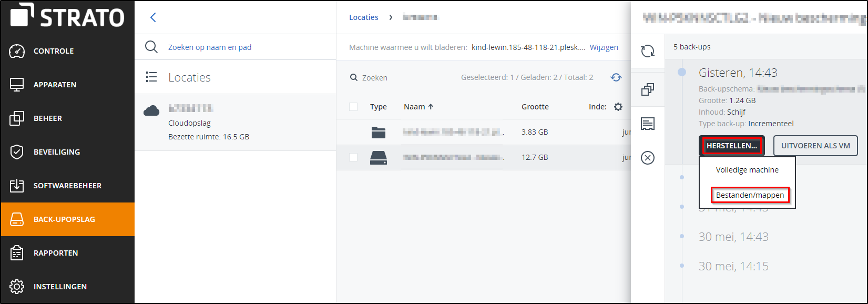Click the replication copy icon in side panel
The width and height of the screenshot is (868, 304).
coord(648,89)
